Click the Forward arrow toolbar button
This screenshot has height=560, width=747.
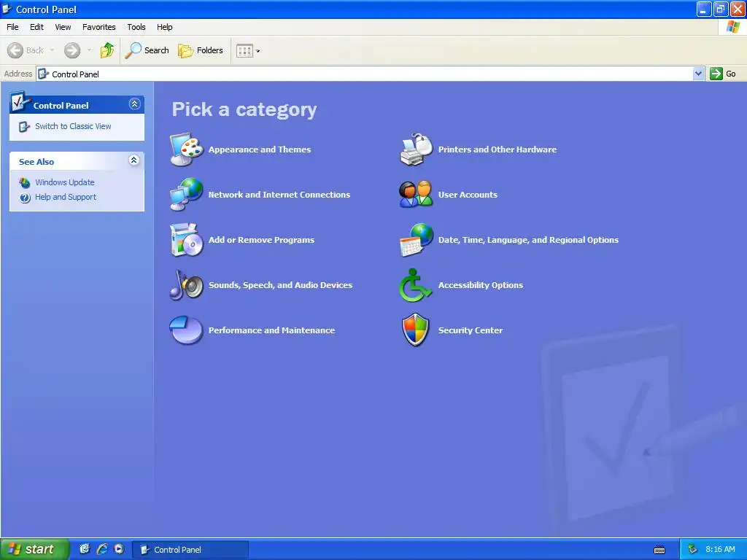coord(72,50)
